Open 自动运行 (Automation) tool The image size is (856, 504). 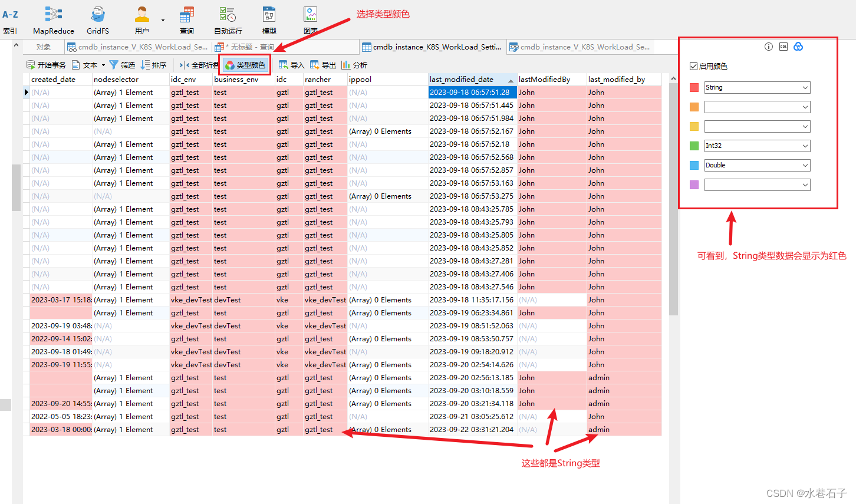tap(228, 21)
